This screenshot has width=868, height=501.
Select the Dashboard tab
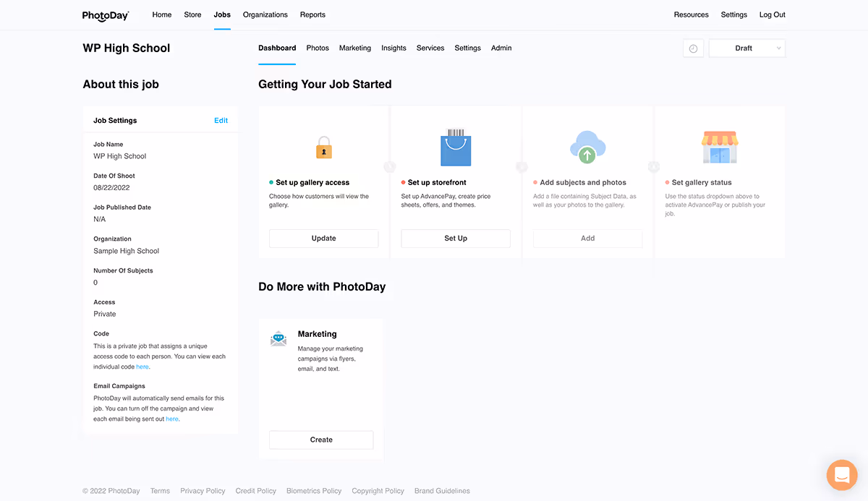[x=277, y=48]
